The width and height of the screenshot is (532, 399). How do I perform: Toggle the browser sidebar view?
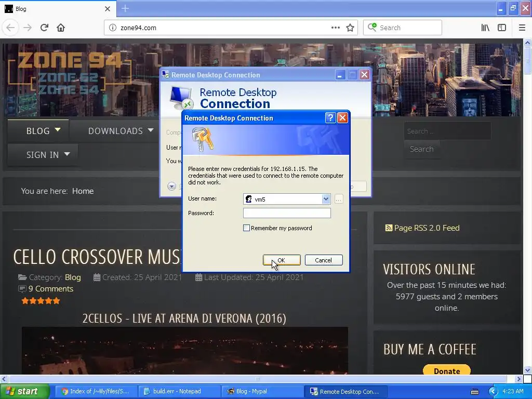tap(502, 28)
